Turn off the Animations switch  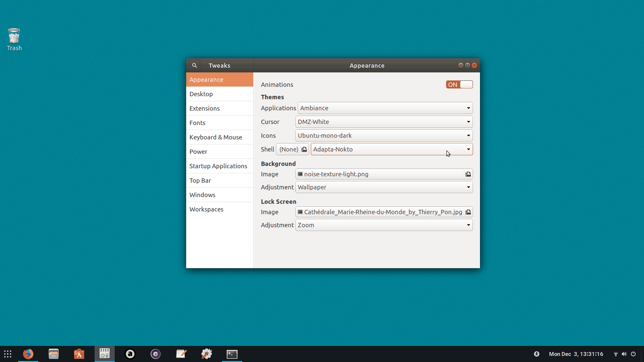tap(459, 84)
